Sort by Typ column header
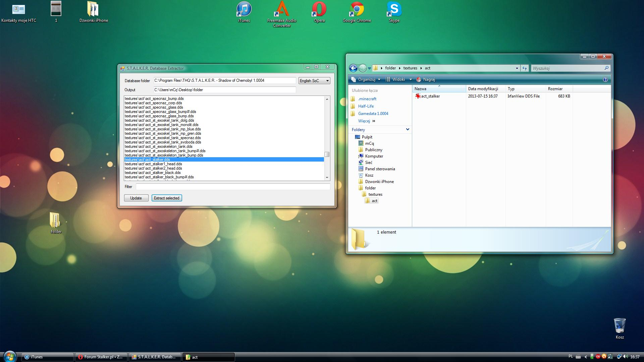644x362 pixels. point(526,89)
